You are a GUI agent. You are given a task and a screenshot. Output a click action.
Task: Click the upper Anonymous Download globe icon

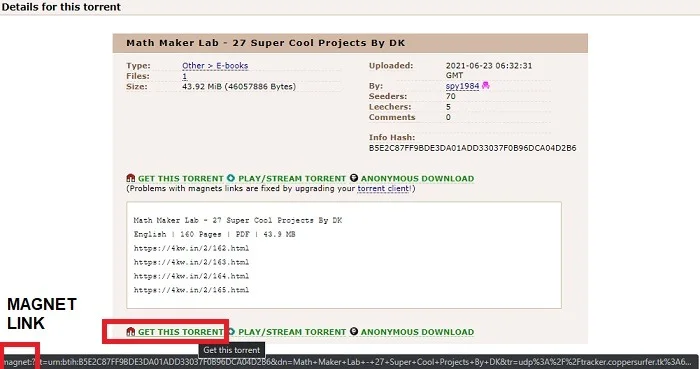tap(354, 178)
